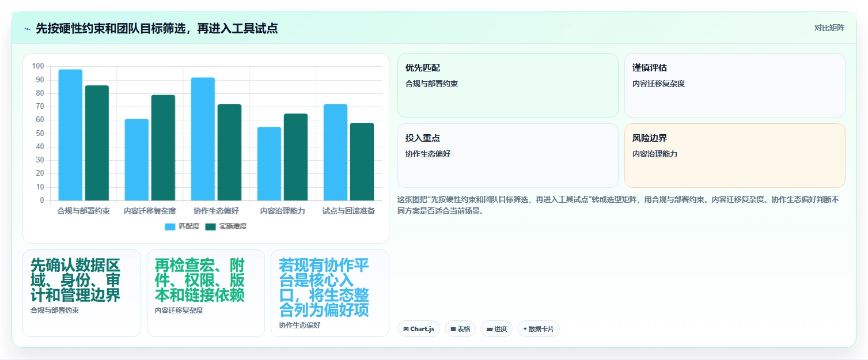Click the 对比矩阵 label in the header

click(x=829, y=28)
